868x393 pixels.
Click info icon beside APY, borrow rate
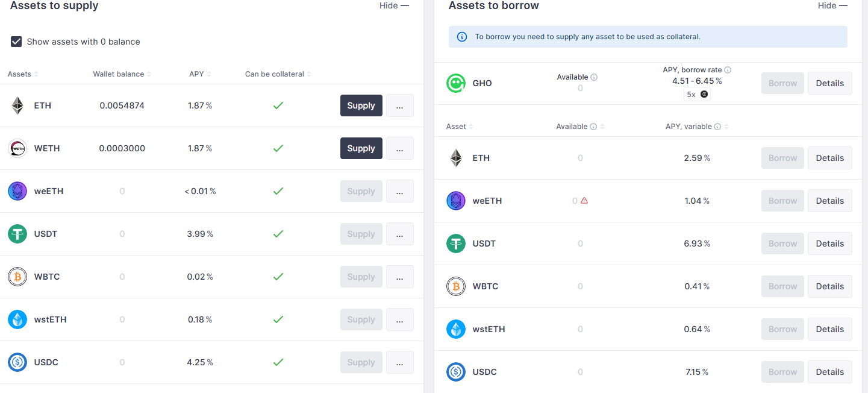tap(728, 70)
